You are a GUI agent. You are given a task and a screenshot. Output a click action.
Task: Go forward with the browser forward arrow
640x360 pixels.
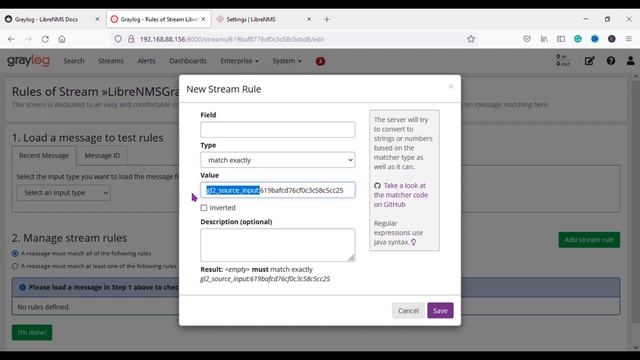(28, 39)
